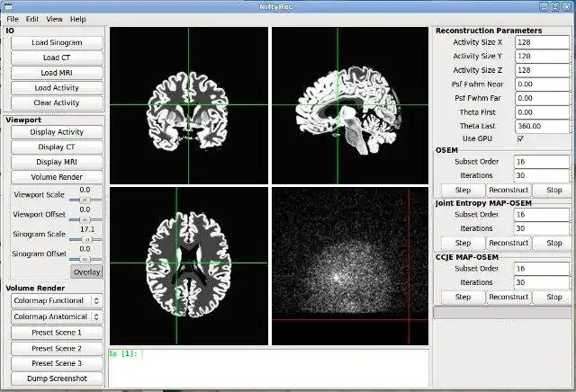Click the sinogram projection view
The width and height of the screenshot is (576, 392).
click(x=350, y=266)
